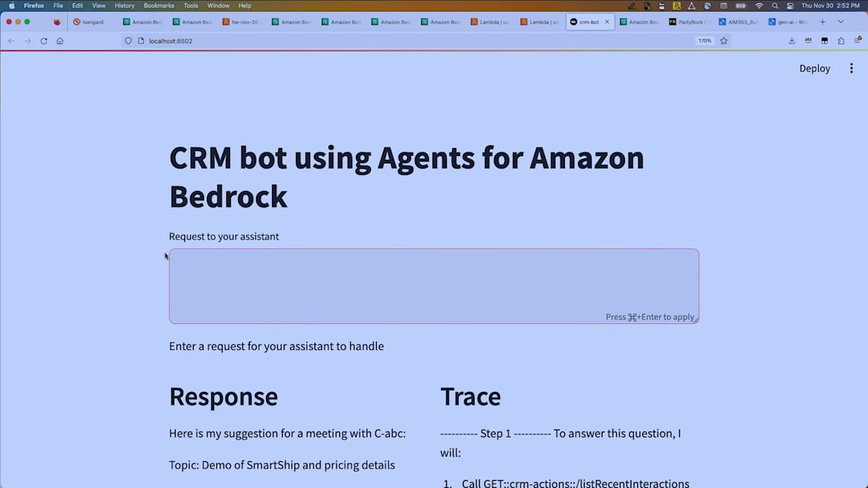The image size is (868, 488).
Task: Open the File menu
Action: 58,5
